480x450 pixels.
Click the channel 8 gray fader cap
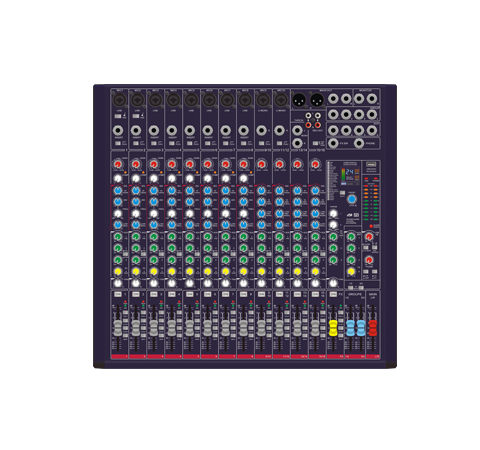244,328
